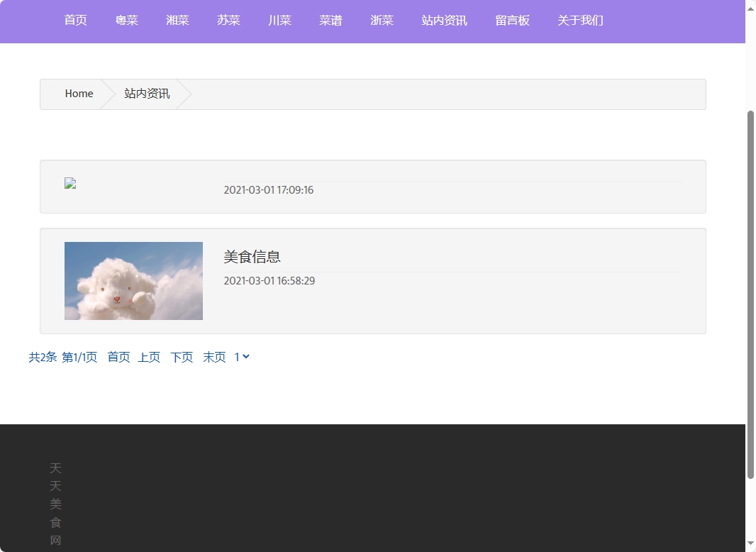Image resolution: width=756 pixels, height=552 pixels.
Task: Visit the 浙菜 category
Action: (382, 21)
